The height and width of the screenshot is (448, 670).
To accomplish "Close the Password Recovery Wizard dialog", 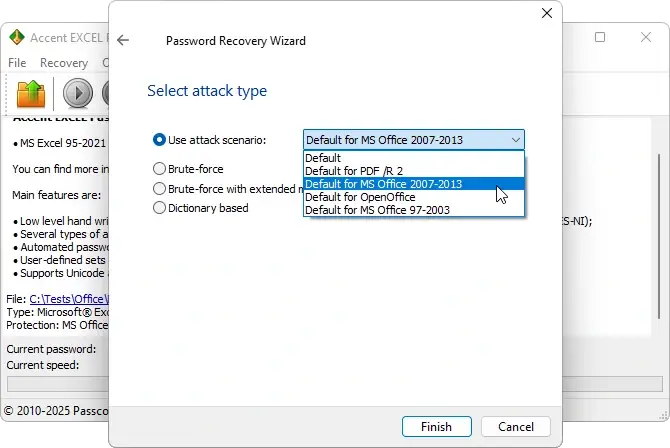I will tap(547, 13).
